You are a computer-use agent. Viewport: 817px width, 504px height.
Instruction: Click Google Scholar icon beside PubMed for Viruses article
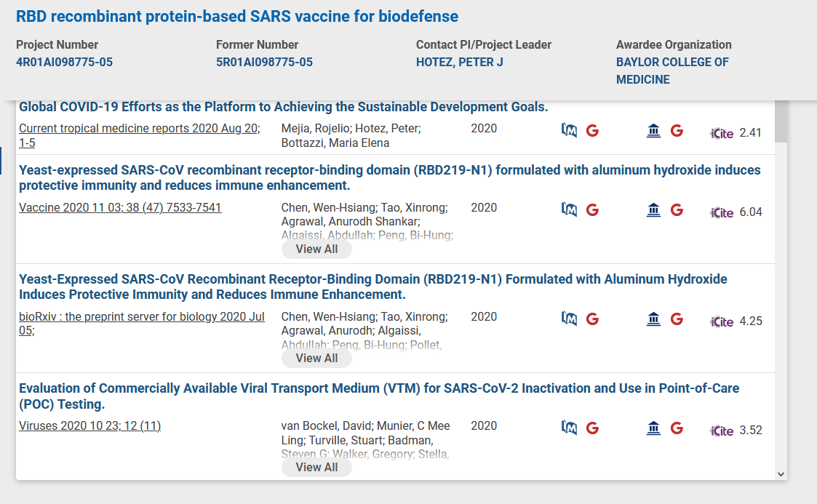click(x=592, y=428)
